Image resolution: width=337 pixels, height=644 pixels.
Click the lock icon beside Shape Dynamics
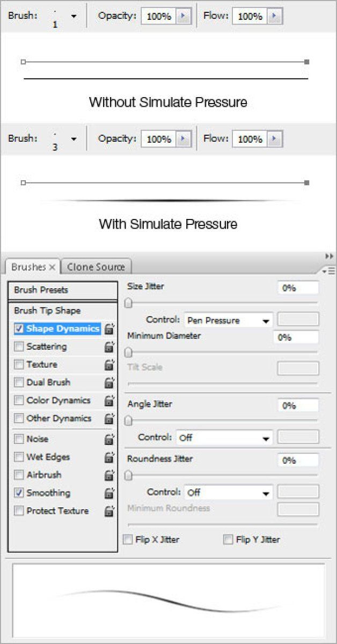(x=109, y=329)
